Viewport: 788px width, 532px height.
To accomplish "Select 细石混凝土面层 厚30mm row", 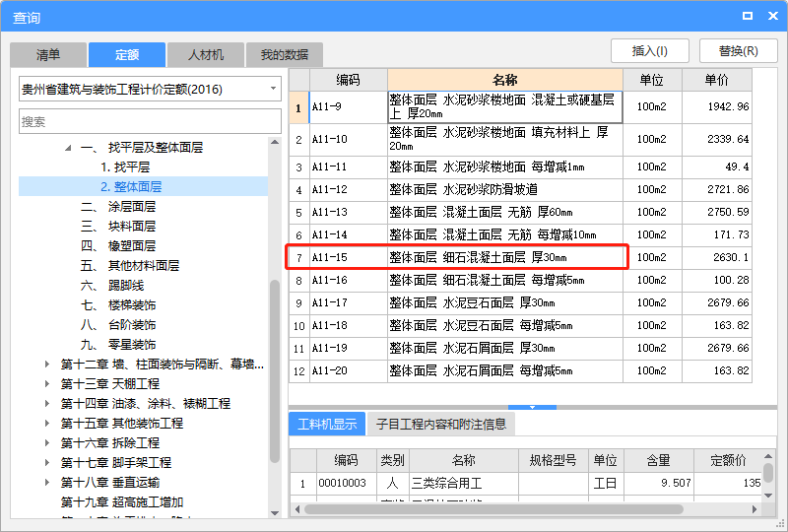I will coord(521,257).
